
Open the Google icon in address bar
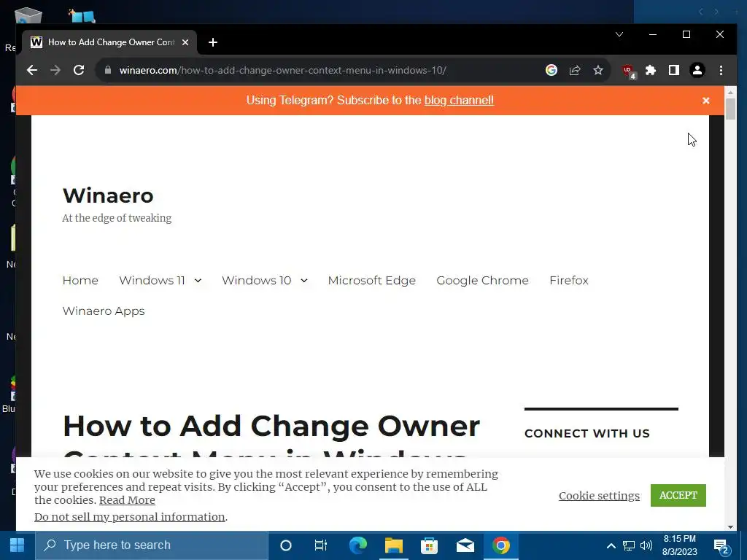[551, 71]
